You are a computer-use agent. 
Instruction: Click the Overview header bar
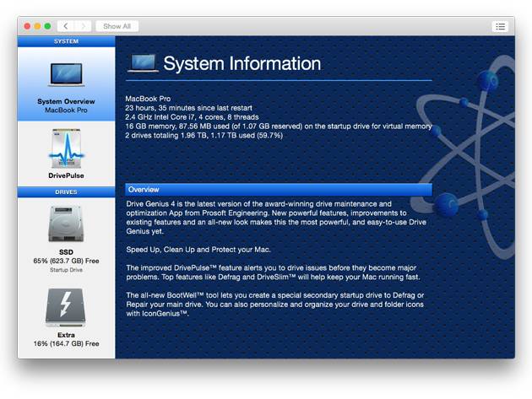[279, 190]
